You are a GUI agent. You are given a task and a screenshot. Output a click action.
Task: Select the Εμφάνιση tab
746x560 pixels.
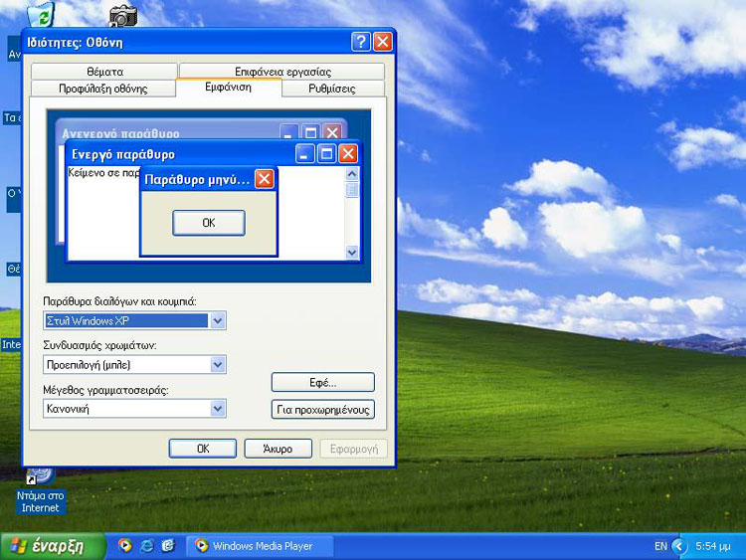(229, 88)
